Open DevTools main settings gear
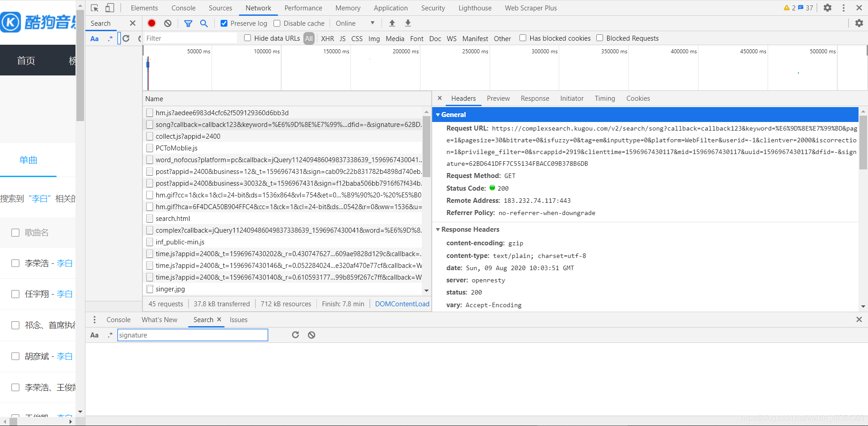Viewport: 868px width, 426px height. pos(827,8)
